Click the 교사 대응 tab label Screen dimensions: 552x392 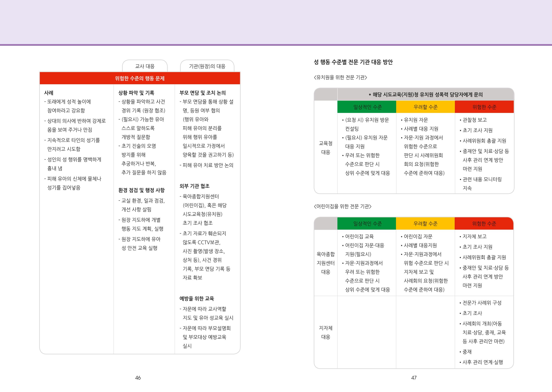click(145, 66)
